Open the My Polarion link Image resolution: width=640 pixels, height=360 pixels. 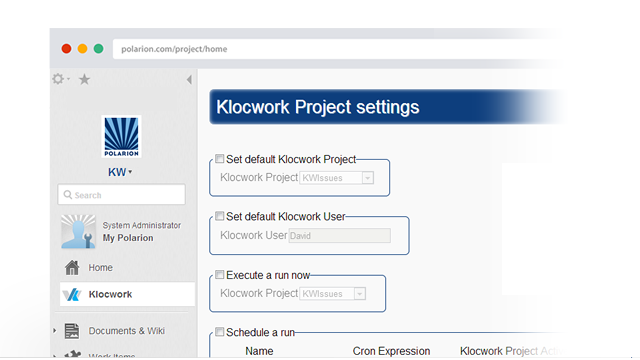128,238
